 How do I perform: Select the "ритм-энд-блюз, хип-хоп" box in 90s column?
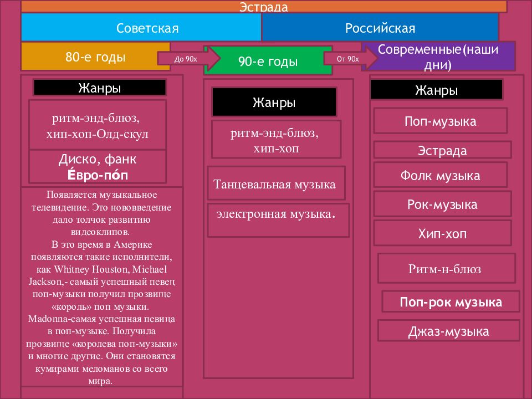(x=276, y=140)
